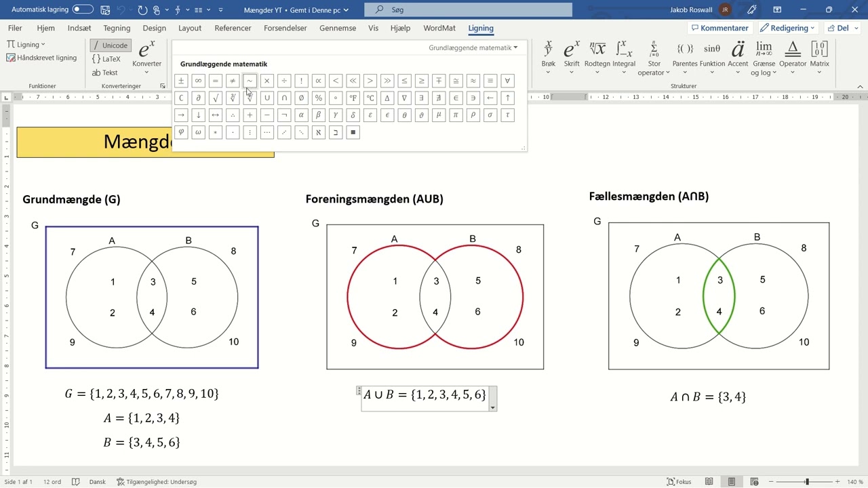Insert the aleph symbol
Screen dimensions: 868x488
(x=318, y=132)
